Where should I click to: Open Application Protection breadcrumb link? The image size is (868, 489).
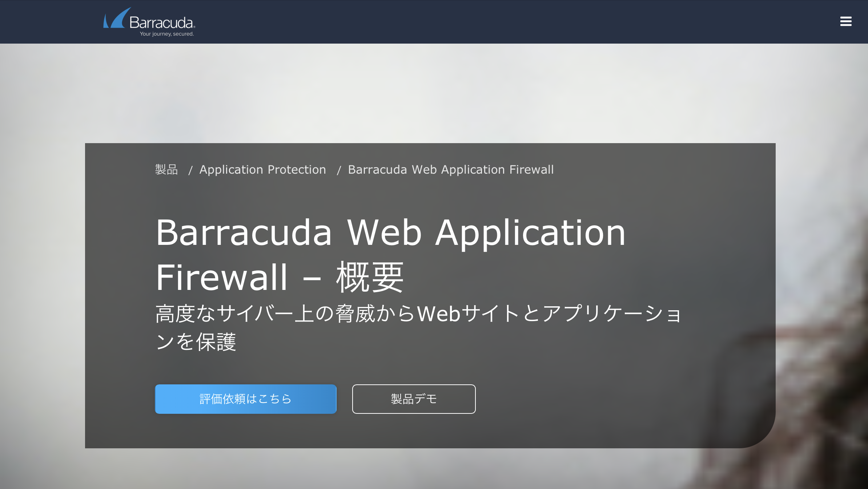tap(262, 170)
